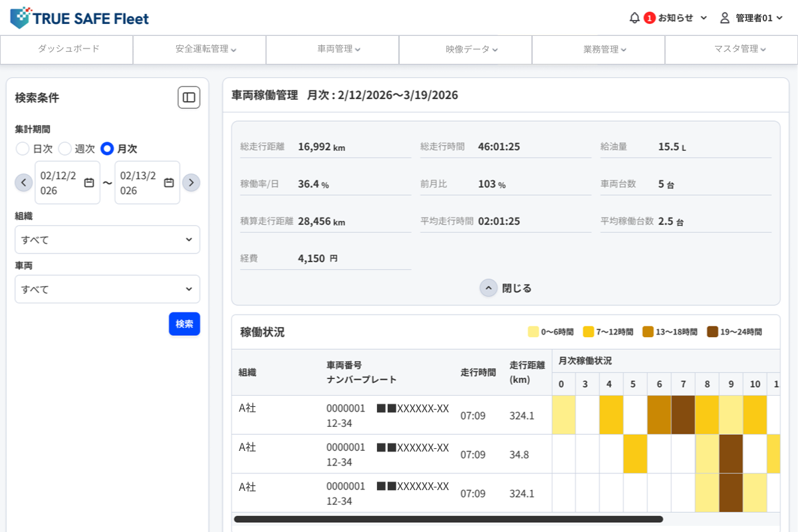Expand 管理者01 account menu
The width and height of the screenshot is (798, 532).
759,18
